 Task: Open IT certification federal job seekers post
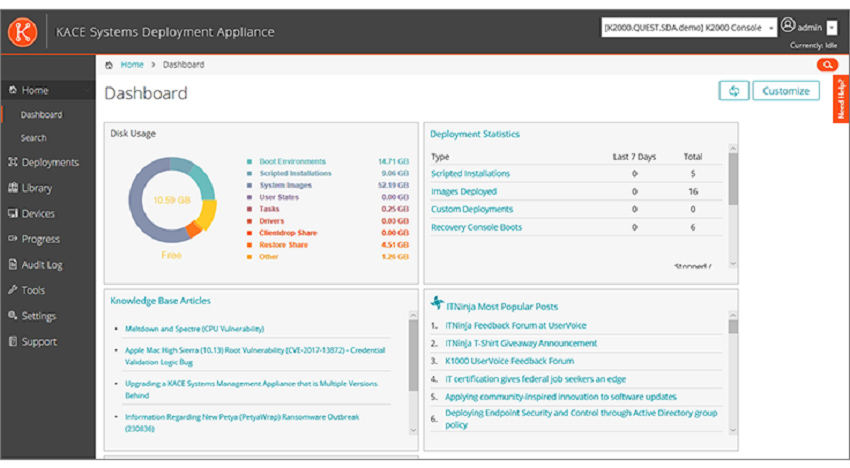click(x=536, y=379)
